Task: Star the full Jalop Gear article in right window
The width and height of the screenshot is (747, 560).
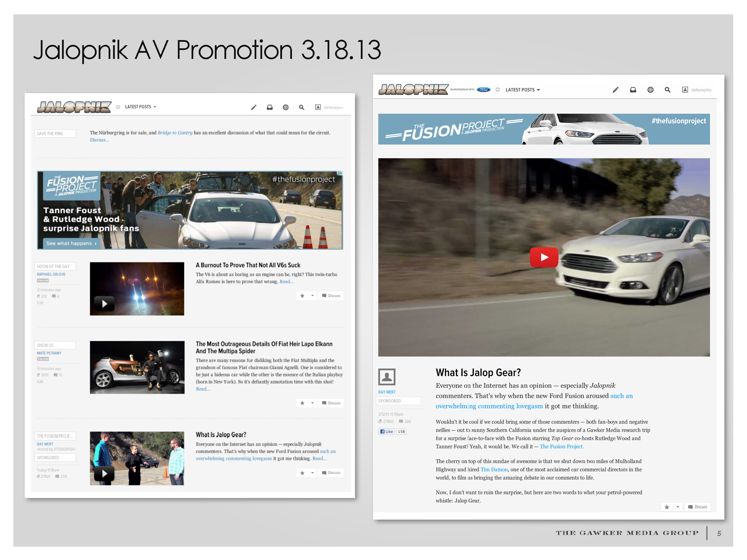Action: click(x=666, y=507)
